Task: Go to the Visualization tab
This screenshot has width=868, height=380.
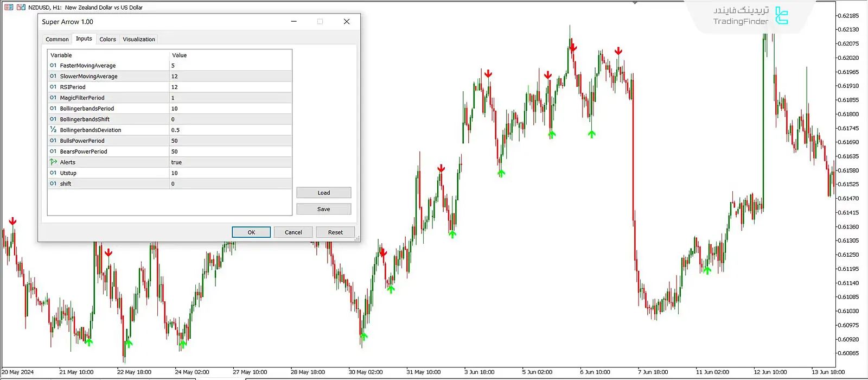Action: pyautogui.click(x=139, y=39)
